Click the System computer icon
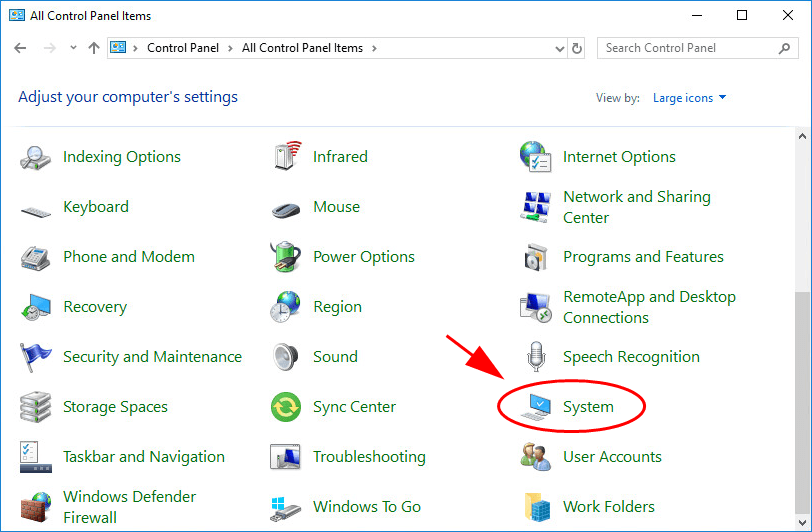812x532 pixels. point(535,407)
